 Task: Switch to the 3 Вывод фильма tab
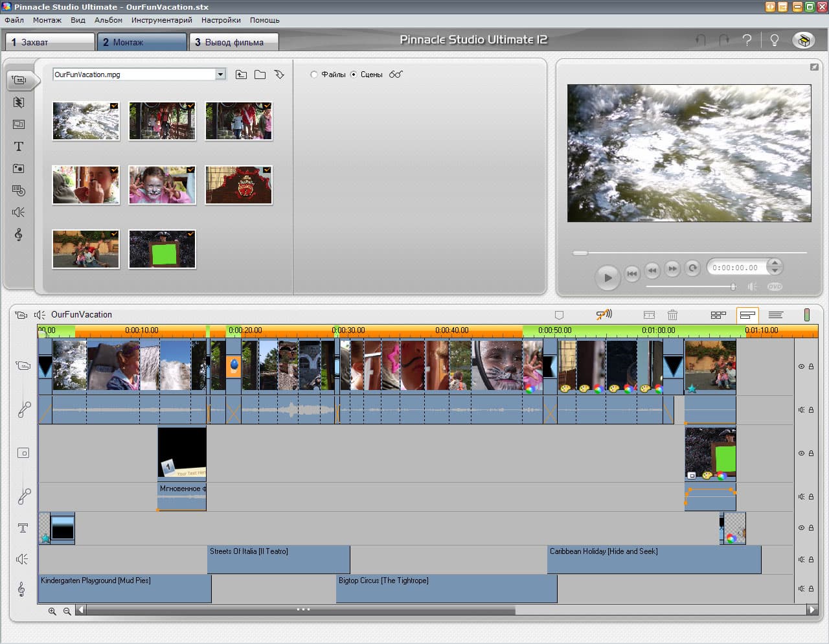coord(234,42)
